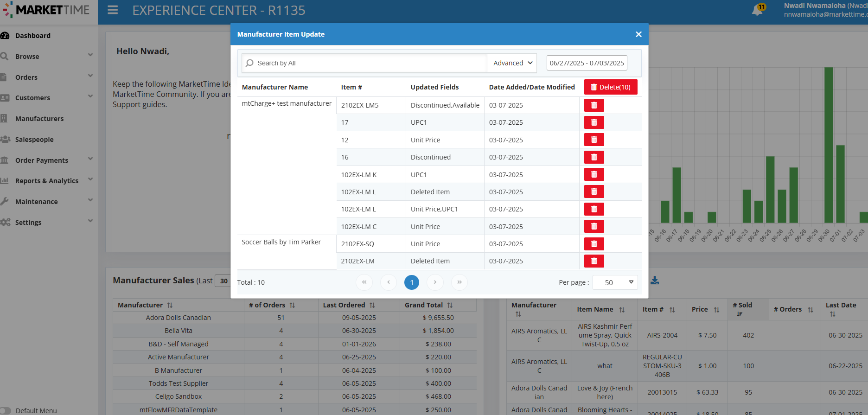Delete 102EX-LM L Deleted Item row
Viewport: 868px width, 415px height.
(x=594, y=192)
